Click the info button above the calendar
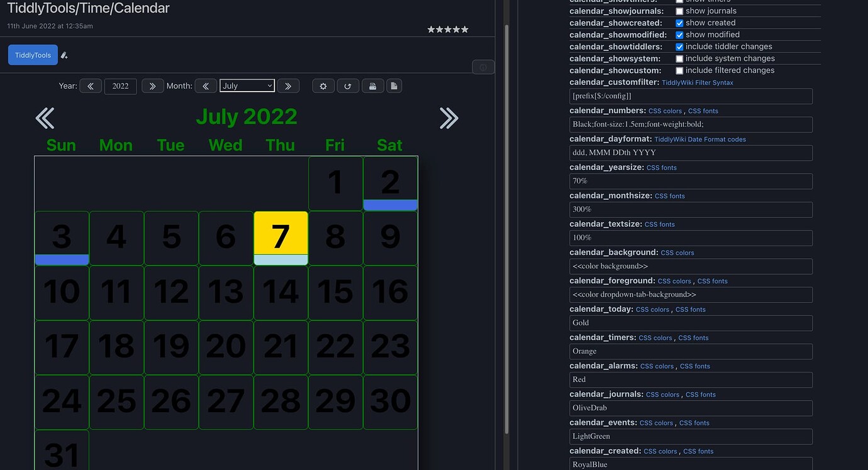Viewport: 868px width, 470px height. pyautogui.click(x=483, y=67)
